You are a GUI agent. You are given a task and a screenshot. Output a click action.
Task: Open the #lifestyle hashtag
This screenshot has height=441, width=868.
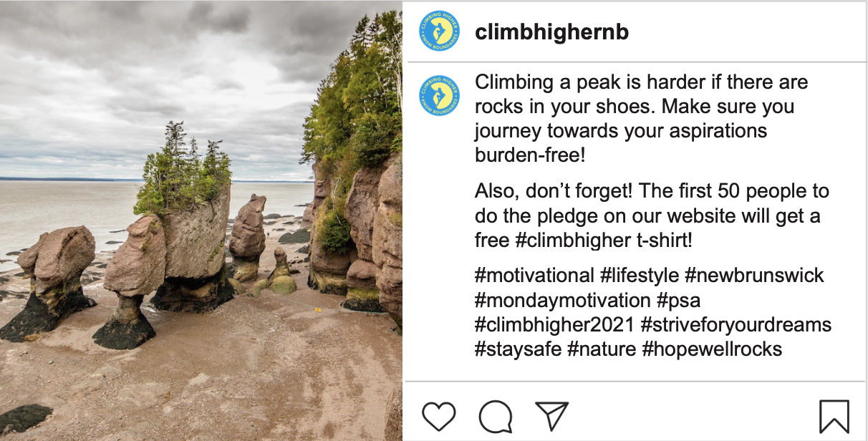point(639,276)
